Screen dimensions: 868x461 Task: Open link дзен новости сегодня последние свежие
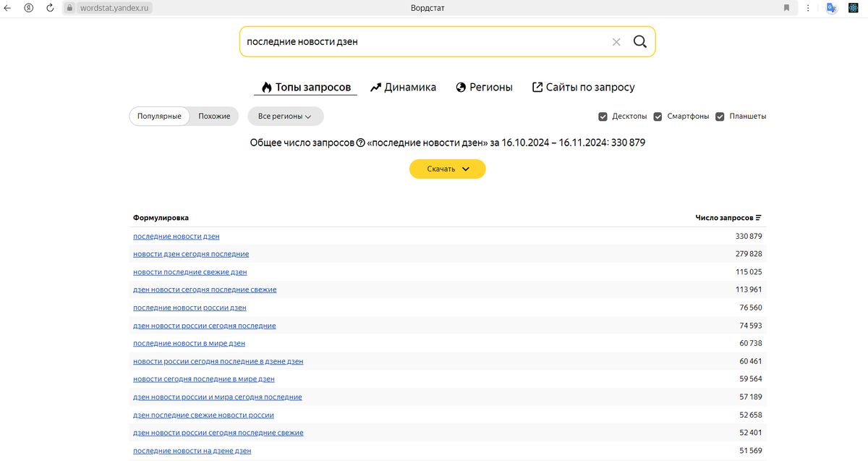tap(205, 289)
